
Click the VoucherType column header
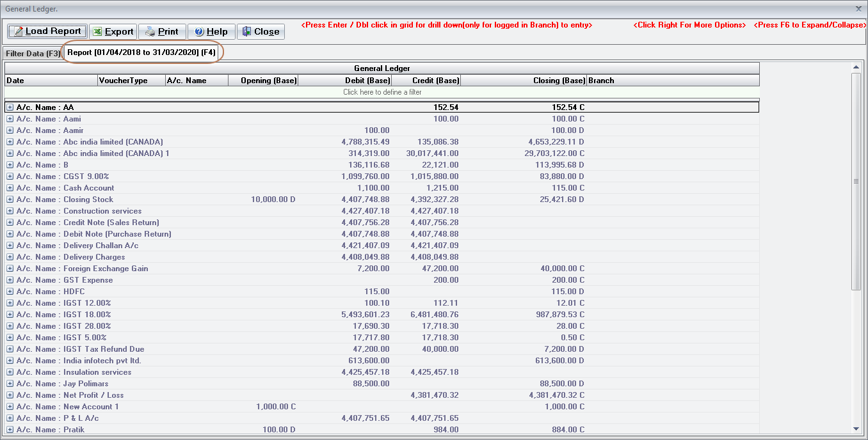click(131, 81)
